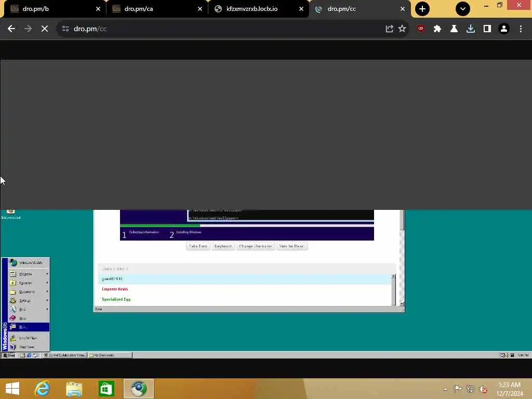Go back to the previous page
This screenshot has width=532, height=399.
11,29
